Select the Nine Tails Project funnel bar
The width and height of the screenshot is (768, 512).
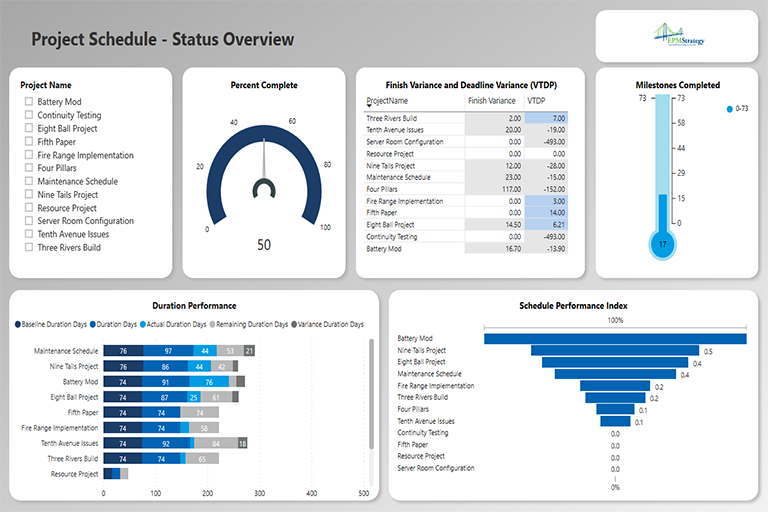pos(615,350)
